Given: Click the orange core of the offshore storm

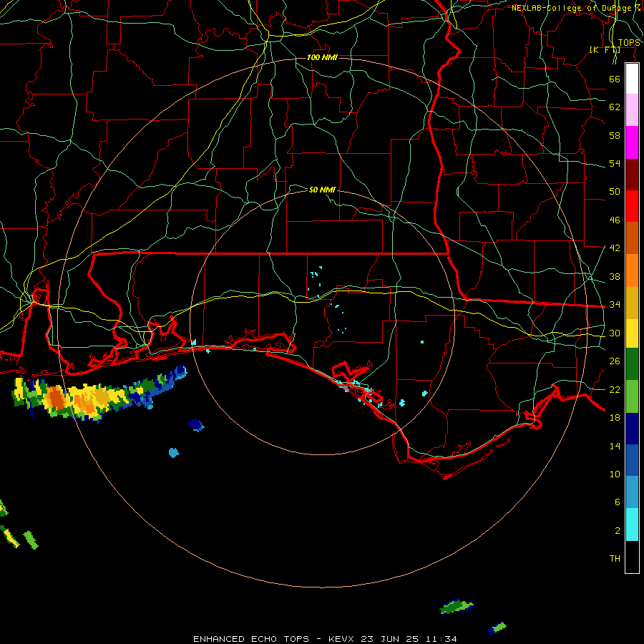Looking at the screenshot, I should 55,399.
